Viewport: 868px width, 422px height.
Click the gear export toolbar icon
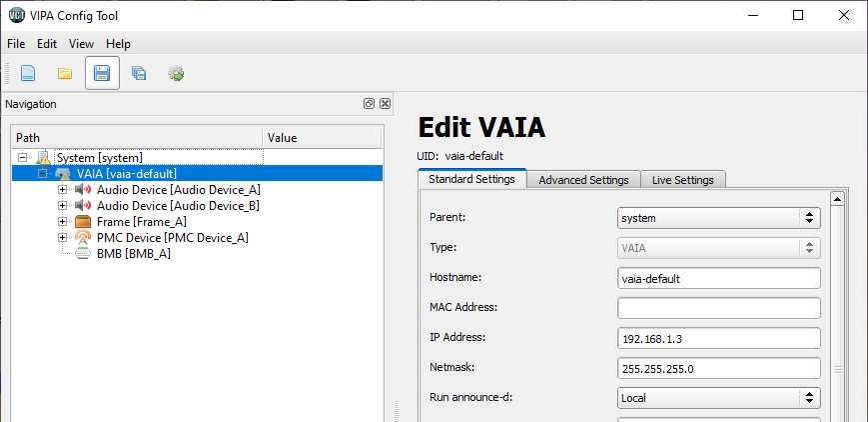click(176, 73)
